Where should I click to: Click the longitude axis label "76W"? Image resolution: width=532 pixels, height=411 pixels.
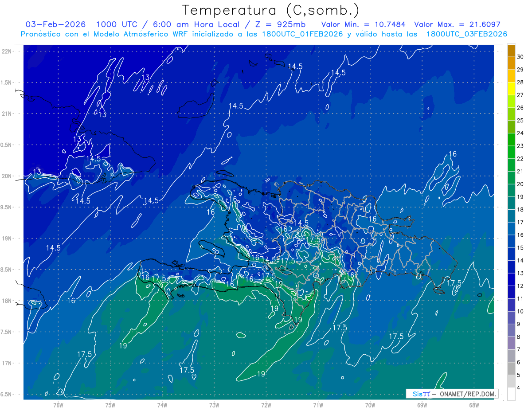tap(58, 405)
